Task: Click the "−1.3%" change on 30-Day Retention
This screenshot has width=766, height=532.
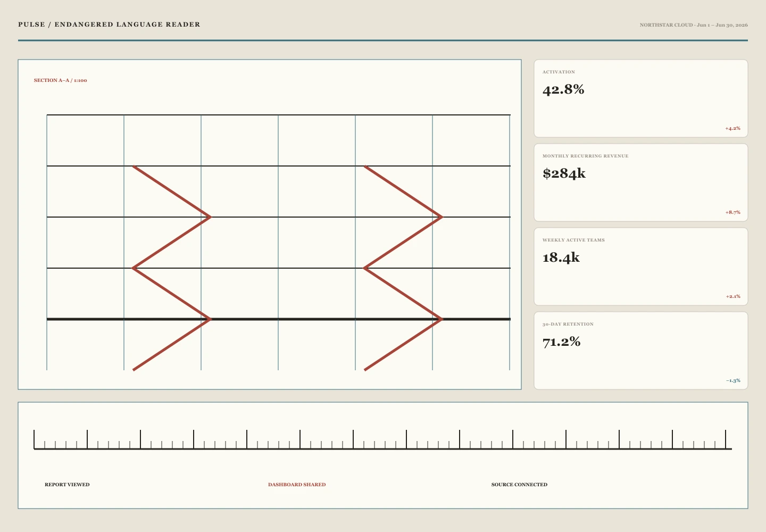Action: coord(733,380)
